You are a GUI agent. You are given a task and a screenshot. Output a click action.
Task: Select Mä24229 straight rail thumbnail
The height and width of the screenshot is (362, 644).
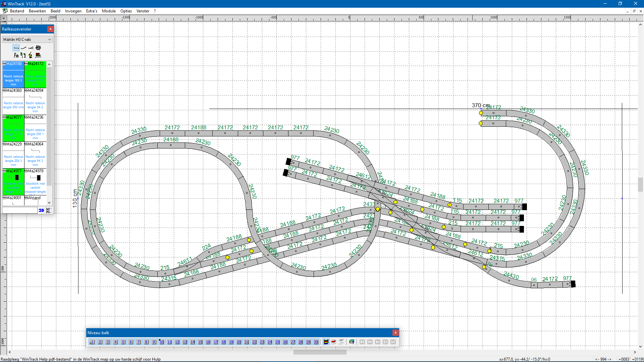(13, 155)
